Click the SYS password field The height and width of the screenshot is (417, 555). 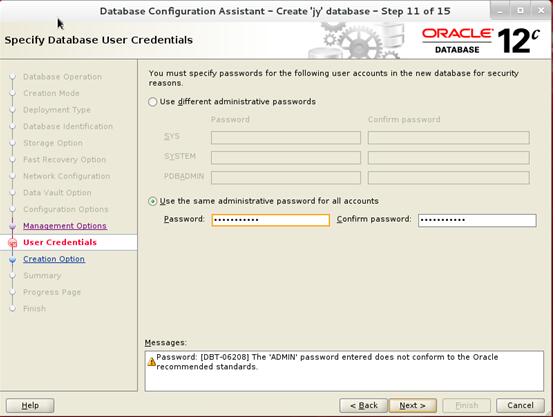point(286,137)
